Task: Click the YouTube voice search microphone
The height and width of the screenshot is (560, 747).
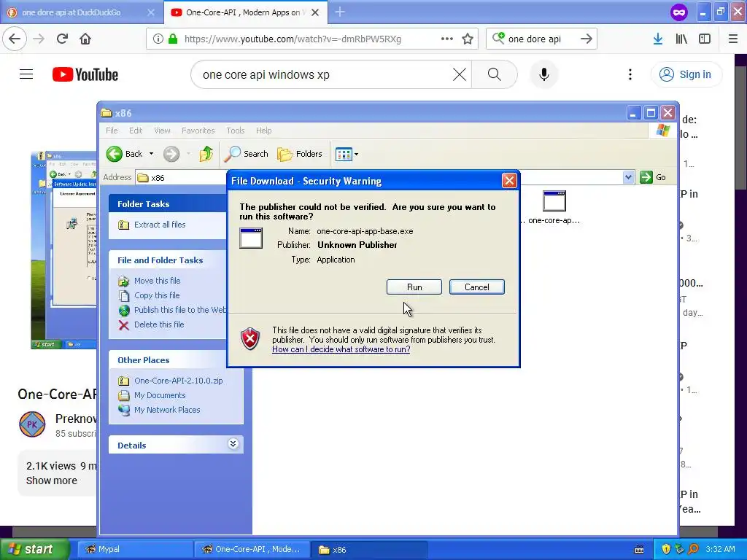Action: 544,74
